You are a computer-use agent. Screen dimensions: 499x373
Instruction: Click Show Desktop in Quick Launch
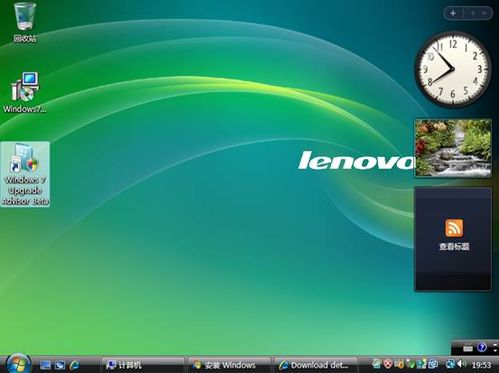[x=45, y=365]
